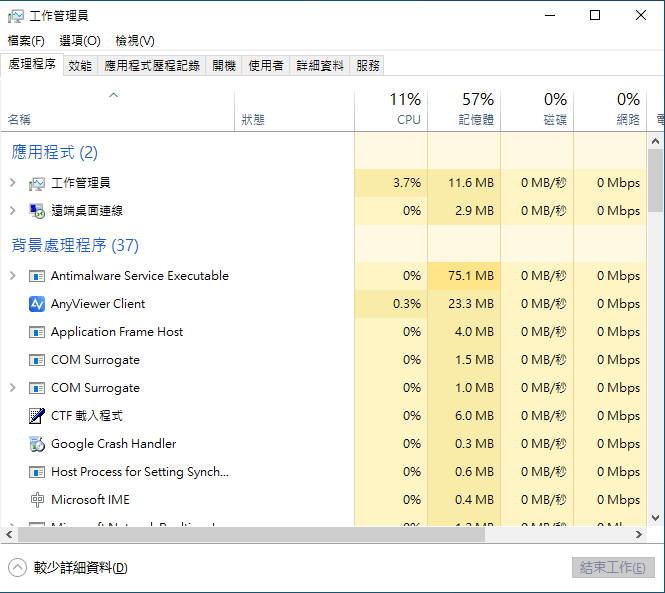Click the Antimalware Service Executable icon
Image resolution: width=665 pixels, height=593 pixels.
point(37,276)
